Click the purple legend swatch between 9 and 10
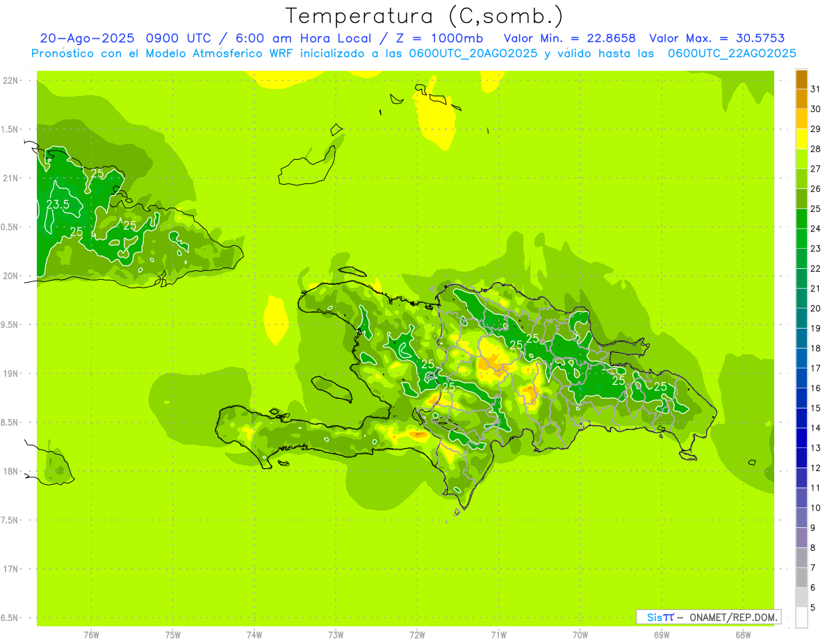834x644 pixels. pos(801,518)
